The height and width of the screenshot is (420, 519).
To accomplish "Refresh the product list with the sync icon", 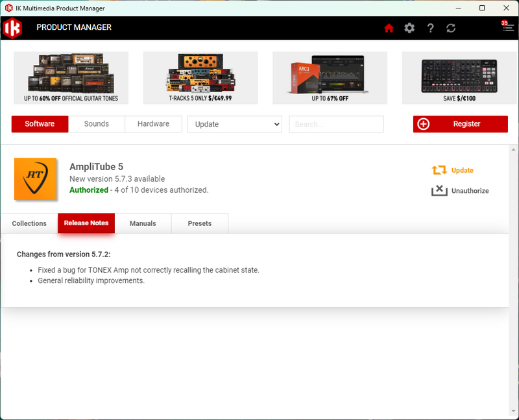I will click(451, 28).
